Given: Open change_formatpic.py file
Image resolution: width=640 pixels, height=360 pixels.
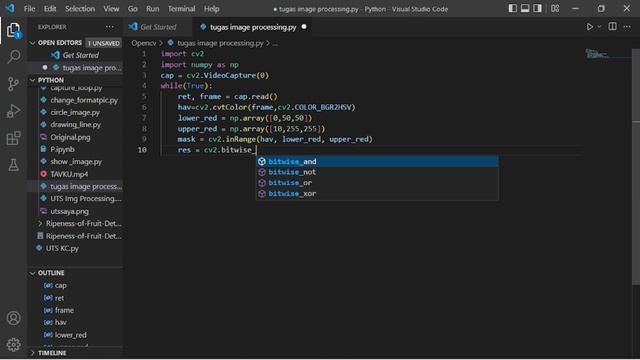Looking at the screenshot, I should tap(76, 100).
